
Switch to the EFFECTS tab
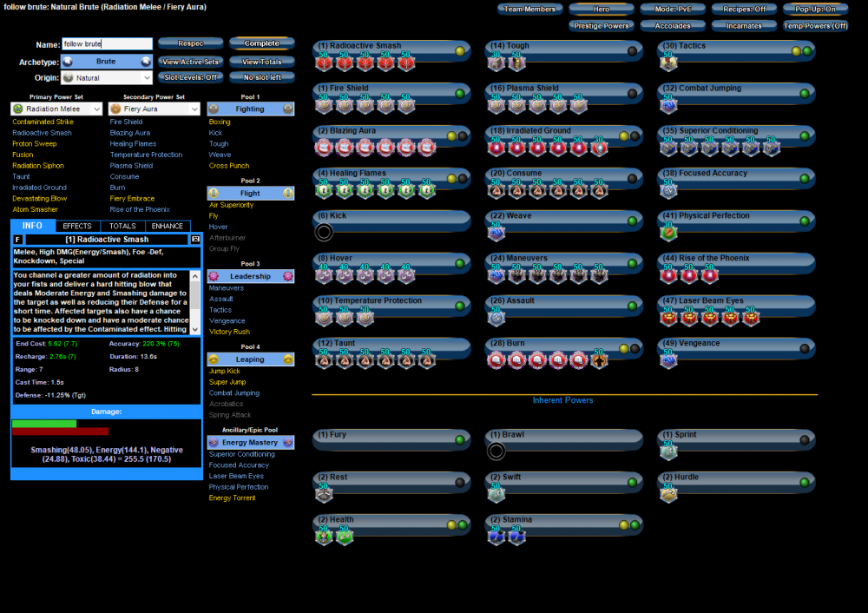point(77,226)
